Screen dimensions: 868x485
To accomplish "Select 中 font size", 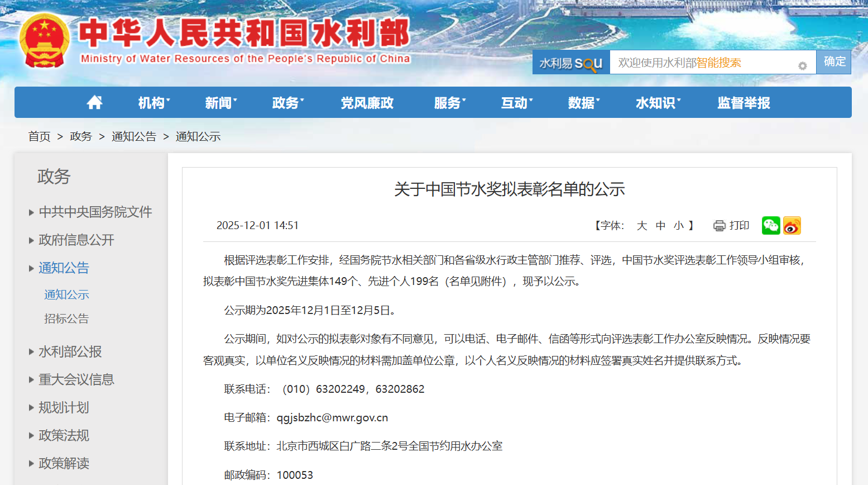I will pos(660,225).
